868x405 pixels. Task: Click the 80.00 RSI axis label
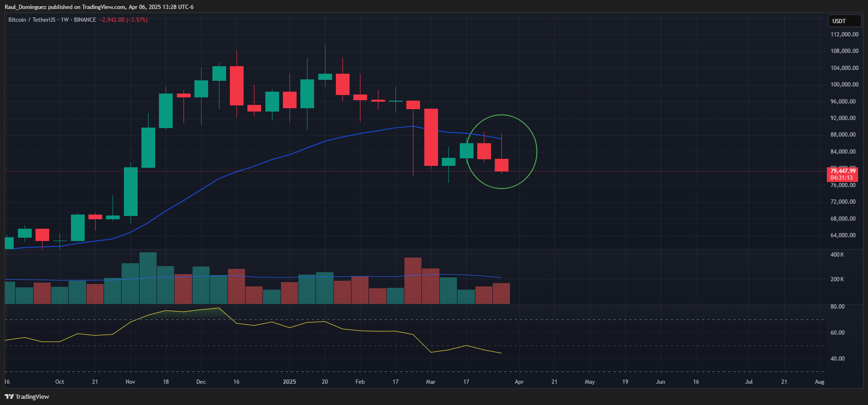838,307
